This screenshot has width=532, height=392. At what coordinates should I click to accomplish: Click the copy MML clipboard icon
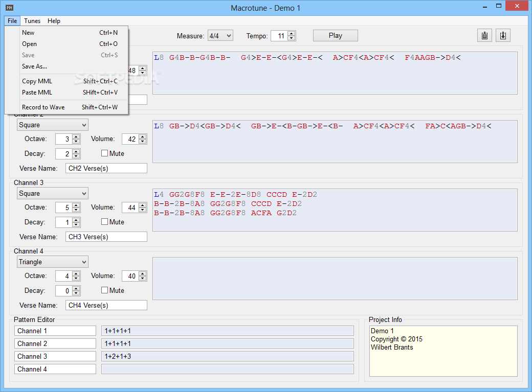pos(484,35)
